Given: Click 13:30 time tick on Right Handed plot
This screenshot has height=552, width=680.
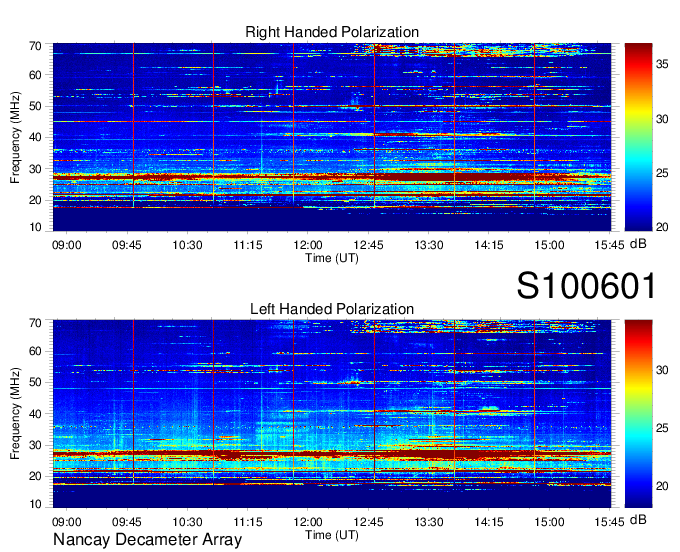Looking at the screenshot, I should coord(429,245).
